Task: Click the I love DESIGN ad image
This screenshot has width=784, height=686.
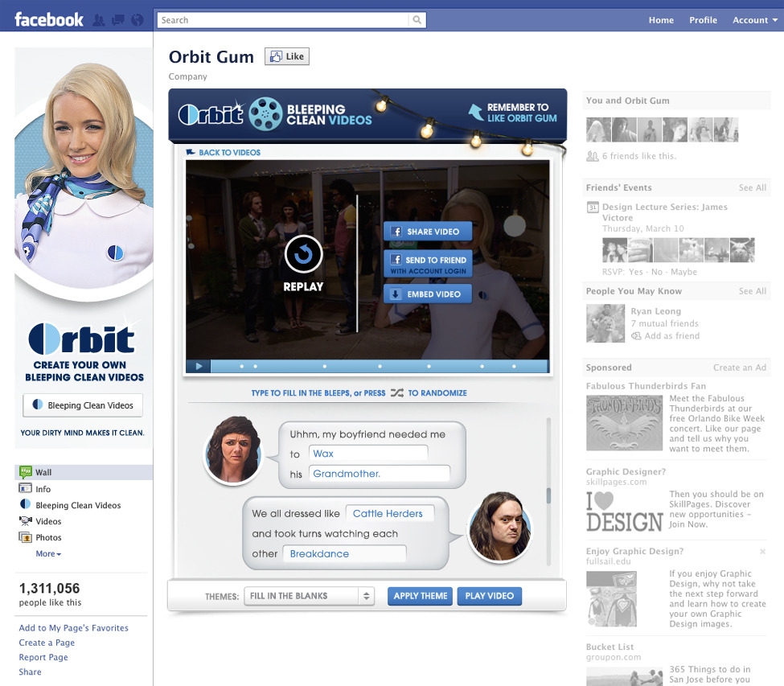Action: (x=624, y=511)
